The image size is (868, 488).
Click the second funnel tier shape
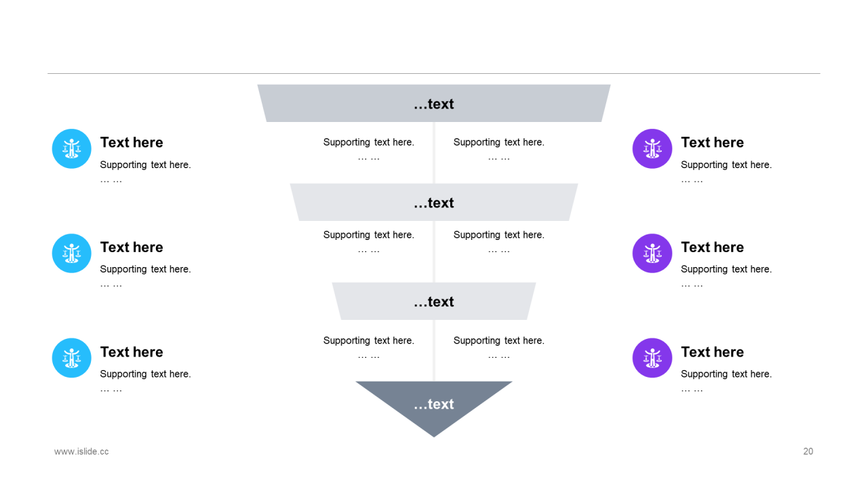434,203
